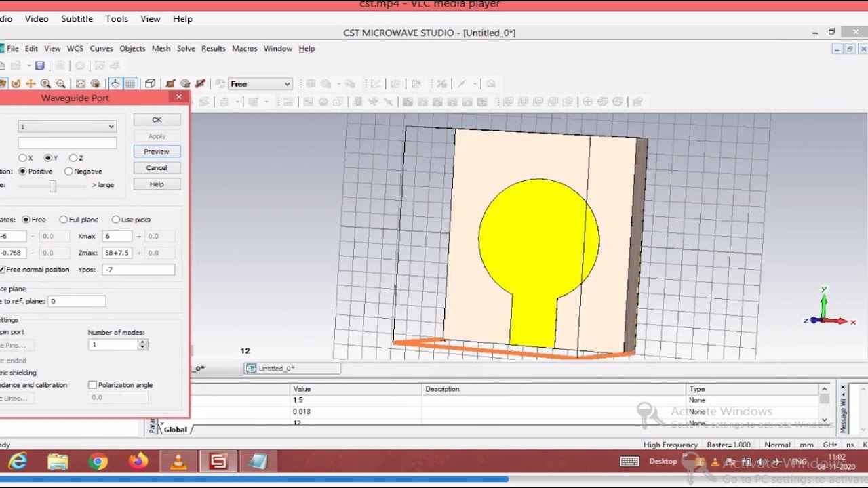Open the Macros menu
The width and height of the screenshot is (868, 488).
coord(245,49)
